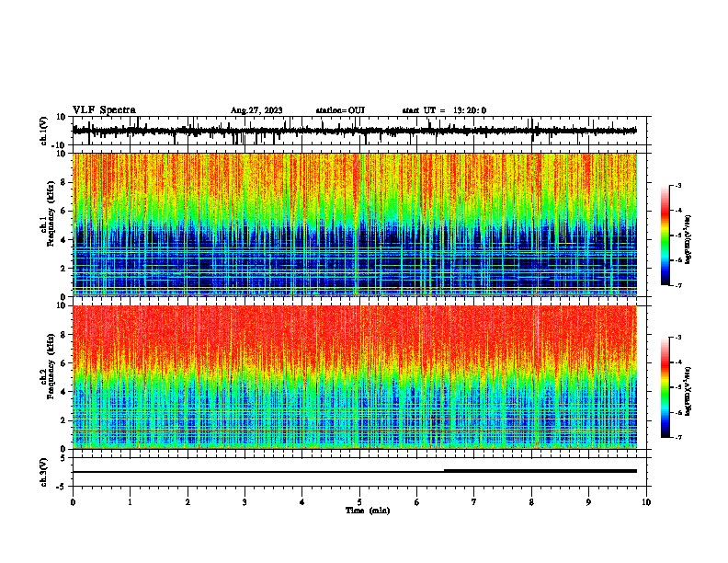
Task: Click the ch.3 voltage trace panel
Action: pyautogui.click(x=359, y=472)
